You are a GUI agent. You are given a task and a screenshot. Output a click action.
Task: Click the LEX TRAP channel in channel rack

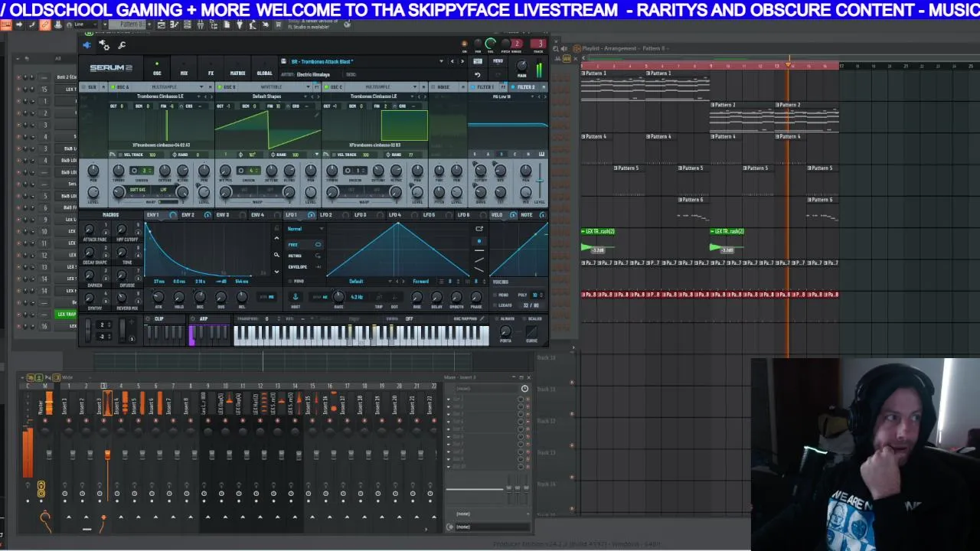67,314
